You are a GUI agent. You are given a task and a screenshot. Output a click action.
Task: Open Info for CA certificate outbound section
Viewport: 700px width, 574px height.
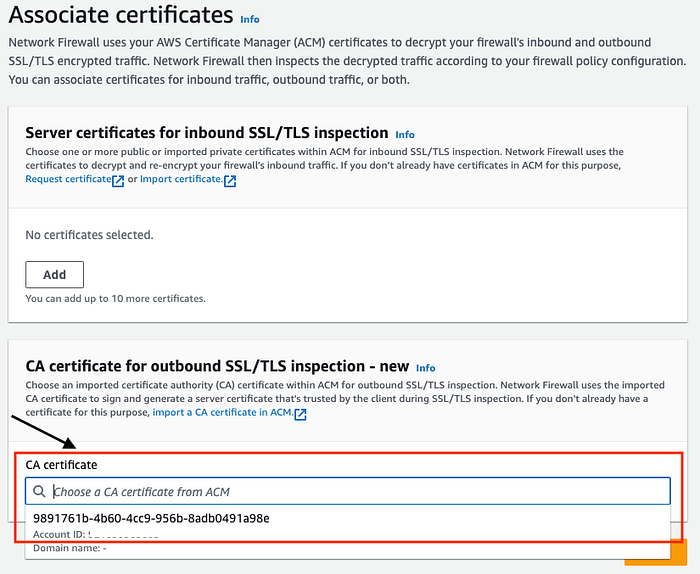click(x=425, y=368)
